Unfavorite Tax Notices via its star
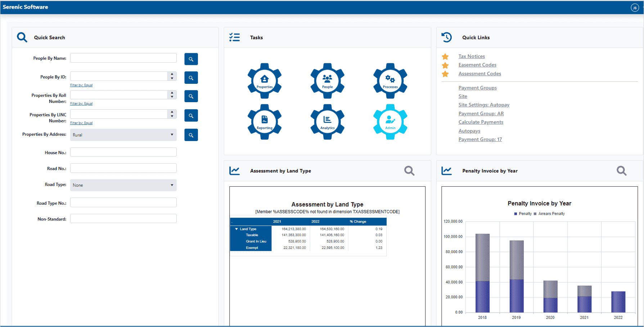This screenshot has width=644, height=327. [x=445, y=56]
